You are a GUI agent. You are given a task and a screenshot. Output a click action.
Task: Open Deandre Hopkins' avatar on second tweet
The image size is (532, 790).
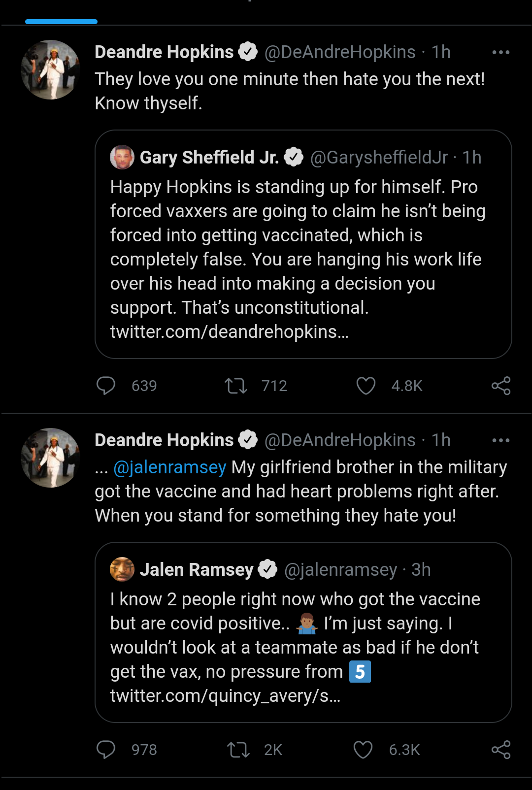[x=50, y=458]
